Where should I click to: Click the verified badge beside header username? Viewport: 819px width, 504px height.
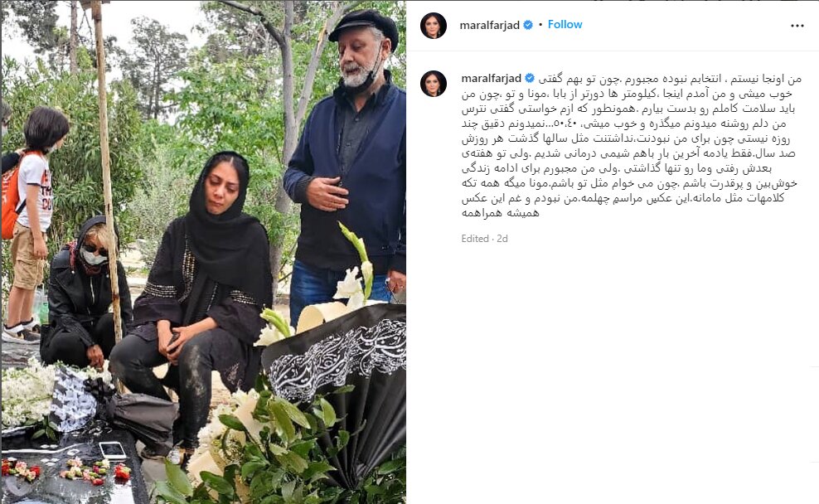click(528, 25)
